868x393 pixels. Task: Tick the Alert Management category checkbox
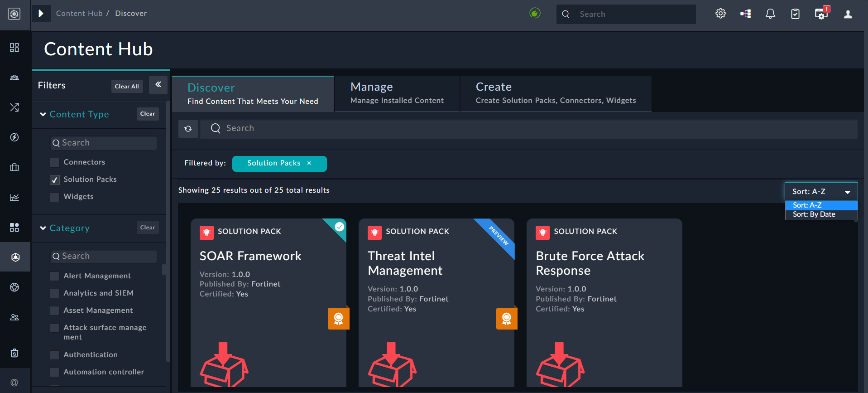point(55,276)
